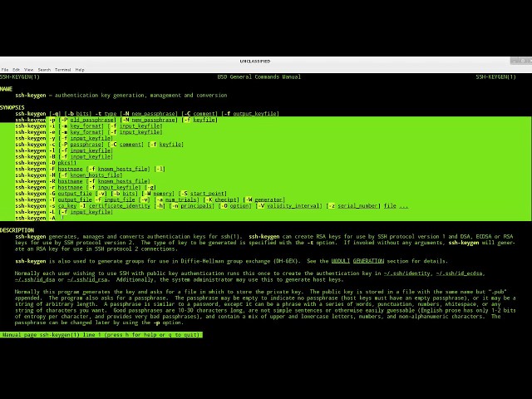
Task: Click the 'memory' argument
Action: (x=163, y=194)
